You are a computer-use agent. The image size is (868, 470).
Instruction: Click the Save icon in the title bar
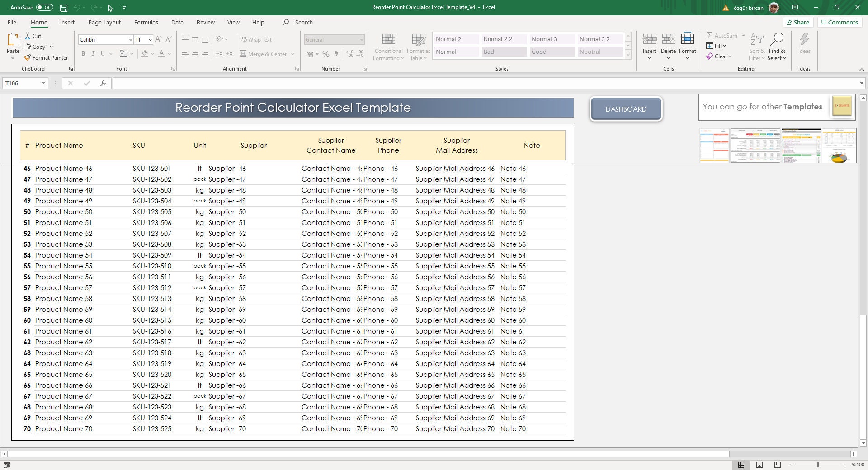coord(64,8)
